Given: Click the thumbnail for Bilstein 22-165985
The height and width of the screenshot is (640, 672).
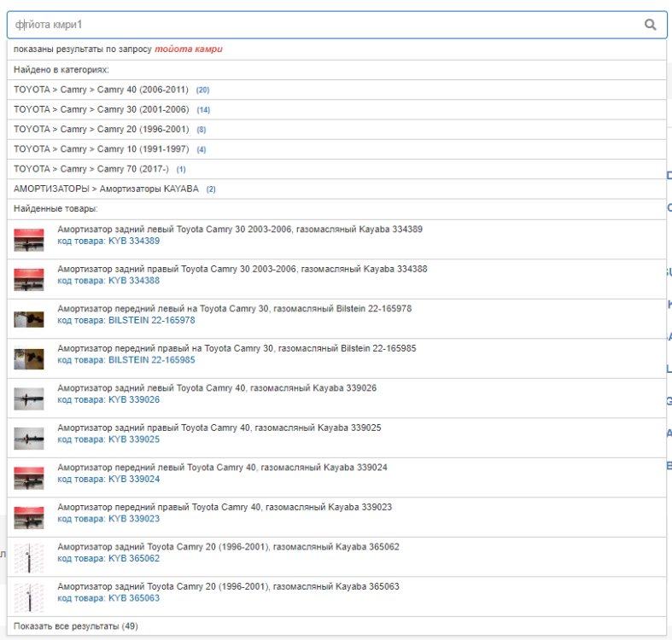Looking at the screenshot, I should pyautogui.click(x=29, y=358).
